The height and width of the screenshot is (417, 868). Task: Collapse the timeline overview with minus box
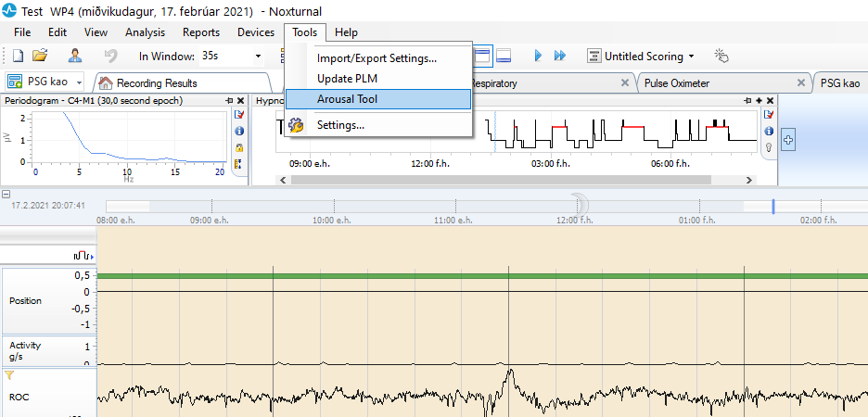[6, 195]
